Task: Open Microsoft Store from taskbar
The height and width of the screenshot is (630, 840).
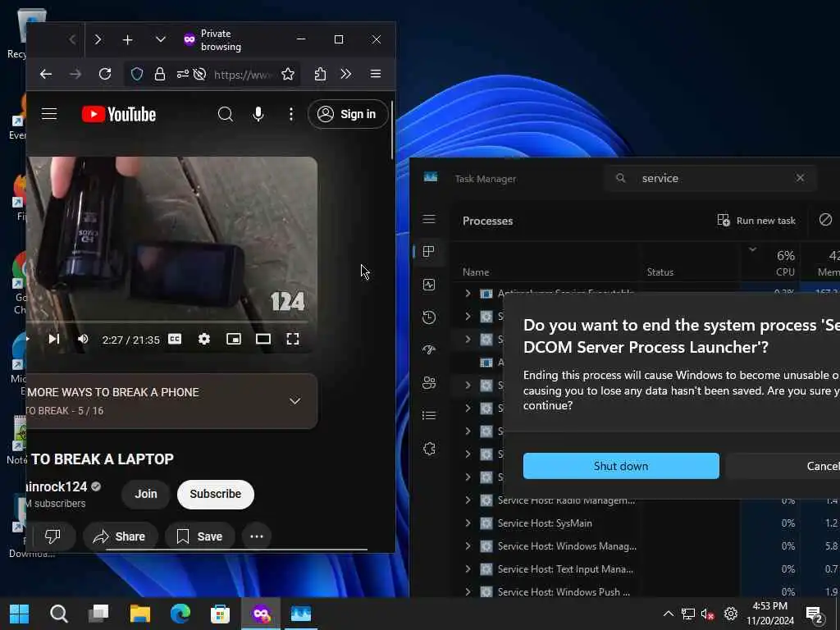Action: [220, 614]
